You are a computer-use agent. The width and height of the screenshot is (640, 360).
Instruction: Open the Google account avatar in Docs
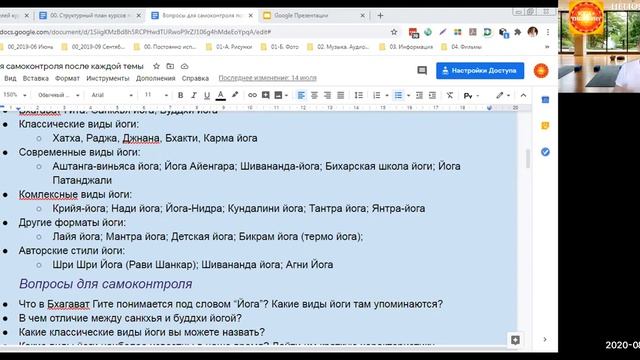click(x=541, y=71)
